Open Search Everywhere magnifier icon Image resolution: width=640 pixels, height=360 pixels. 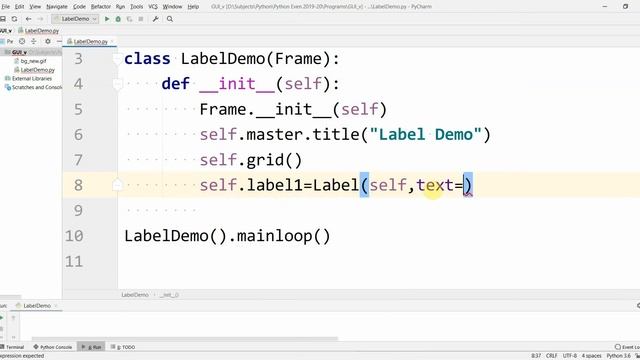pos(170,19)
